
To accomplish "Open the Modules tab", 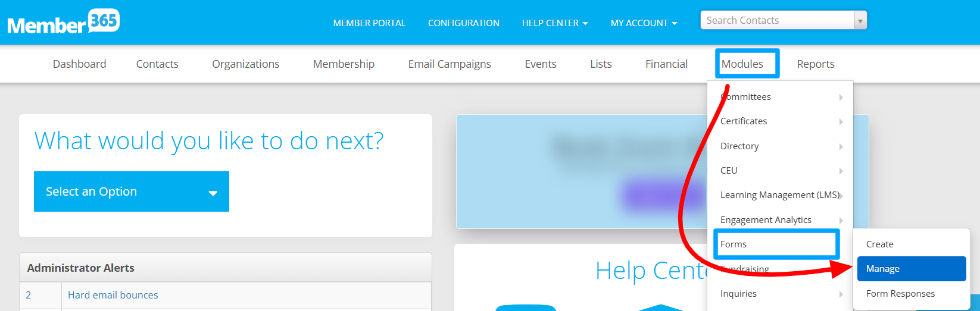I will 742,64.
